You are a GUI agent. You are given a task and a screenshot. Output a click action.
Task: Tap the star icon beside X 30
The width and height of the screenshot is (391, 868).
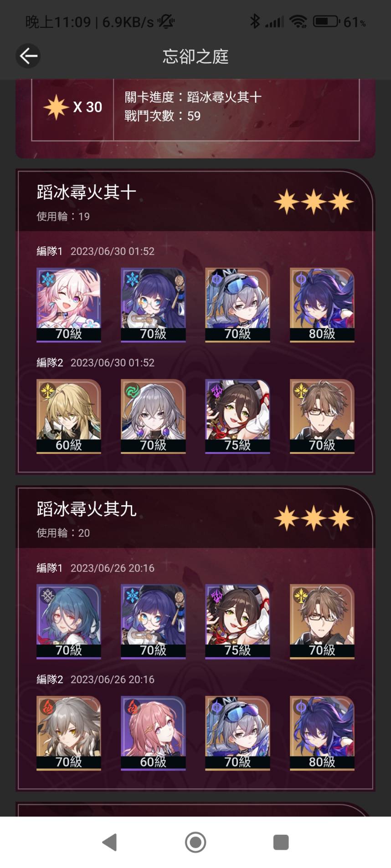[x=56, y=107]
